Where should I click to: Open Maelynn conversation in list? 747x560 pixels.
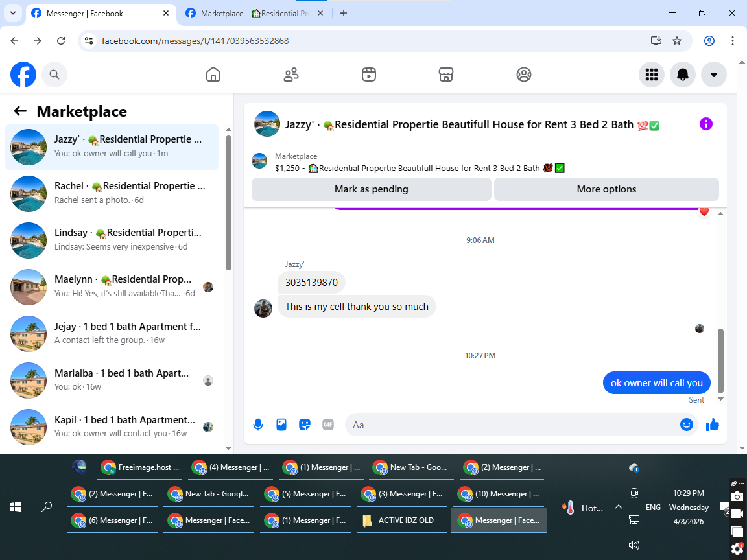(x=112, y=286)
